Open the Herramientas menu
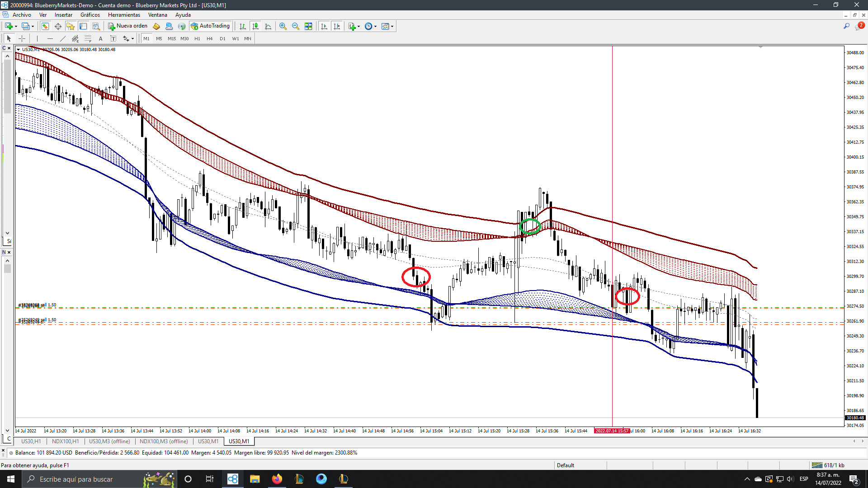The height and width of the screenshot is (488, 868). pos(124,15)
